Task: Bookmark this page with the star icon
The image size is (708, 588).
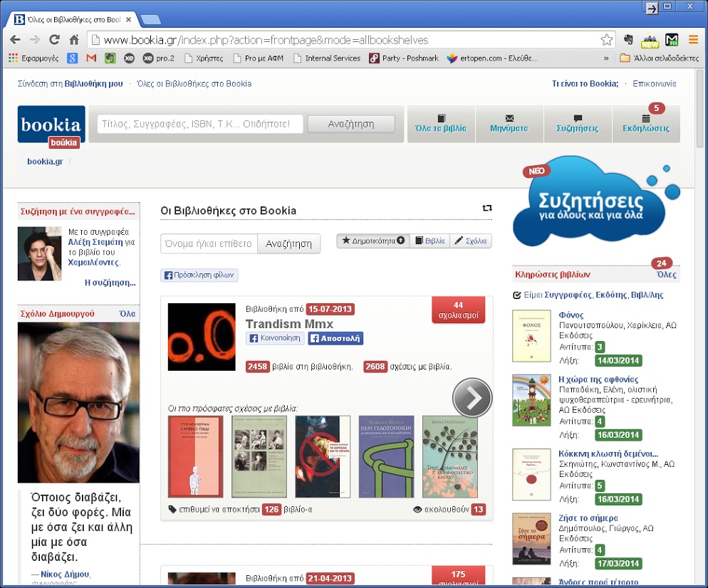Action: (607, 40)
